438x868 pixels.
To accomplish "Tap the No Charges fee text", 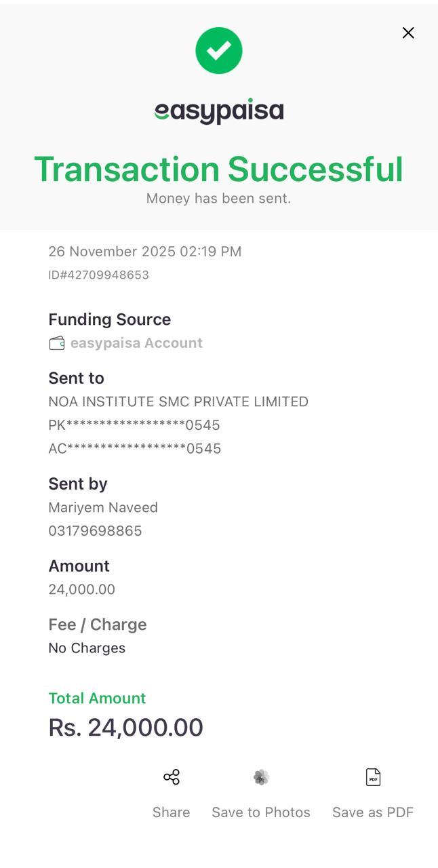I will 87,648.
